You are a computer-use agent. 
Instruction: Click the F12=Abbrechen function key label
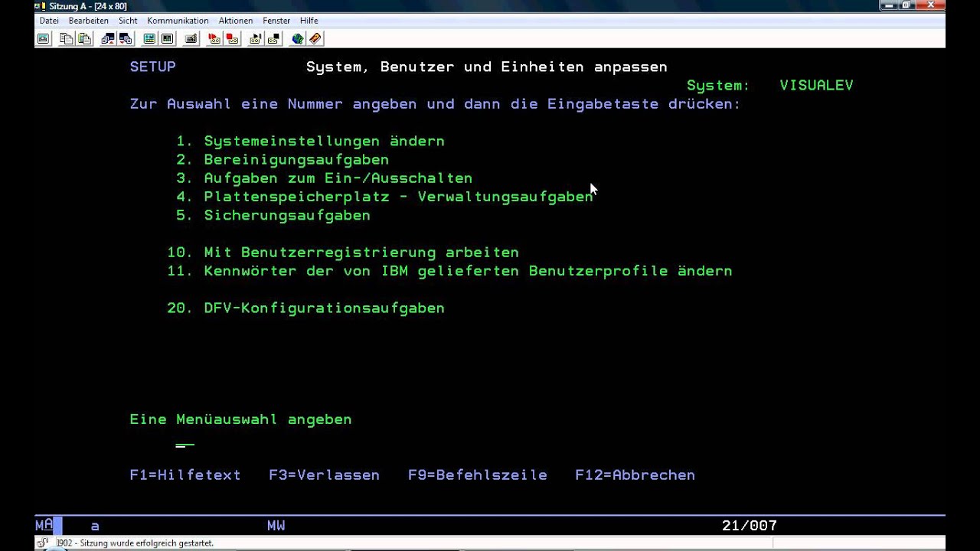pyautogui.click(x=635, y=475)
